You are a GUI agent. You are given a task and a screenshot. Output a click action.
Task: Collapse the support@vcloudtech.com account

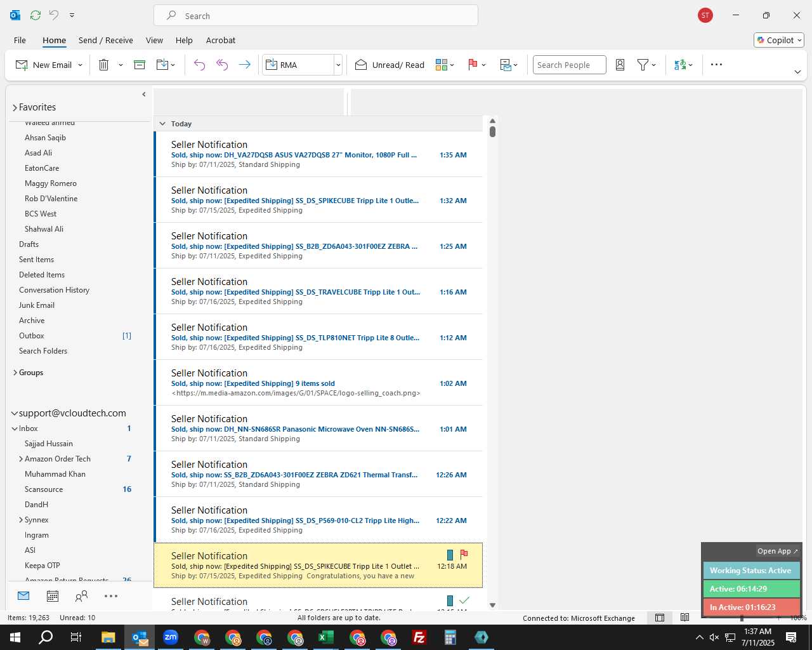pyautogui.click(x=14, y=413)
